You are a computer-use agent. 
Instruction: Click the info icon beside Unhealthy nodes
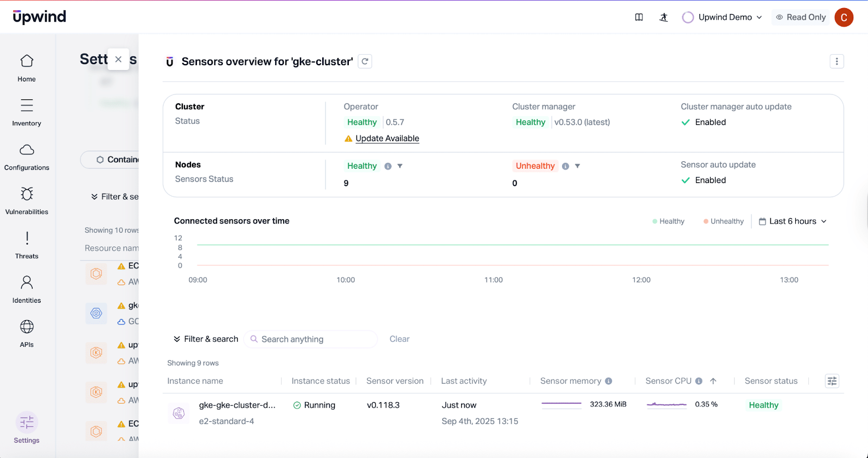coord(565,166)
